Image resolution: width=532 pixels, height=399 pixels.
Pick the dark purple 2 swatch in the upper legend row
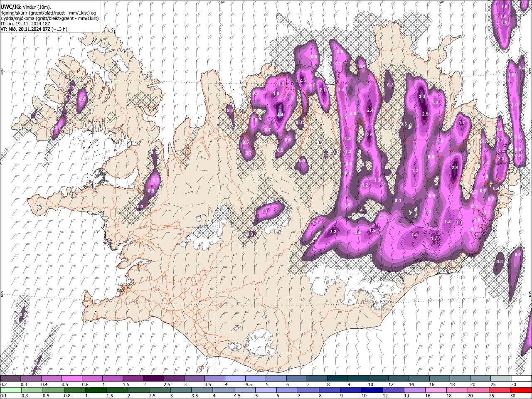coord(153,378)
